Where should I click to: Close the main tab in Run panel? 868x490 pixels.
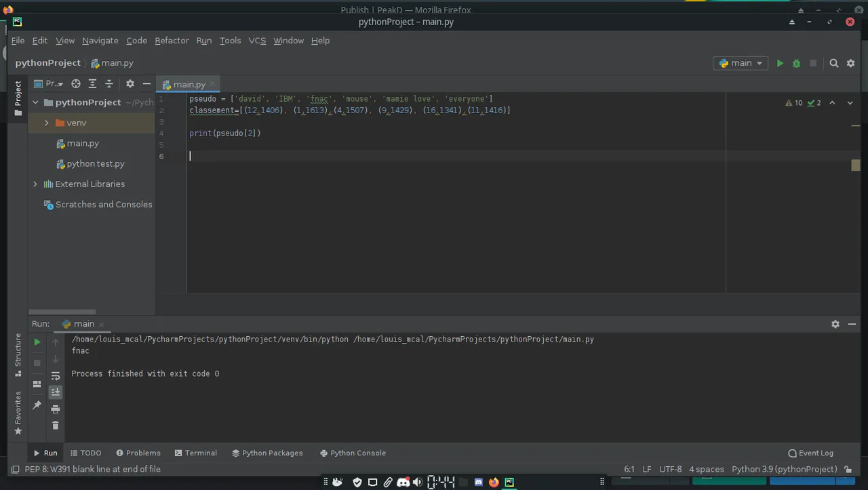tap(101, 325)
